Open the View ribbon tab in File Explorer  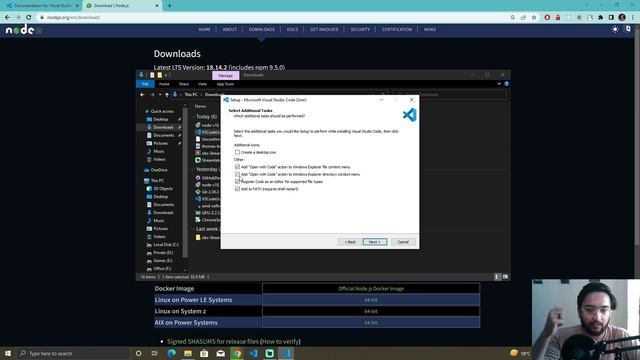point(202,84)
